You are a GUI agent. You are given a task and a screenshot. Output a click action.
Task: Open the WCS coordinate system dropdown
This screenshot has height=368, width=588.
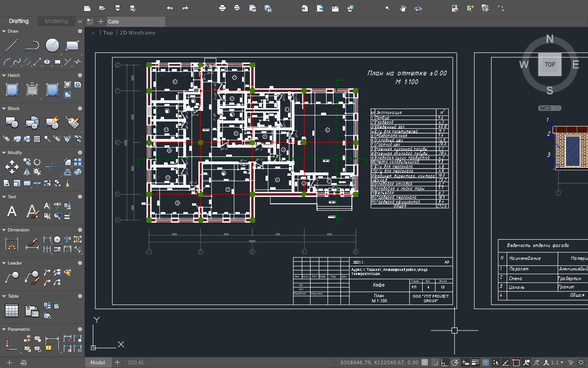(x=549, y=108)
